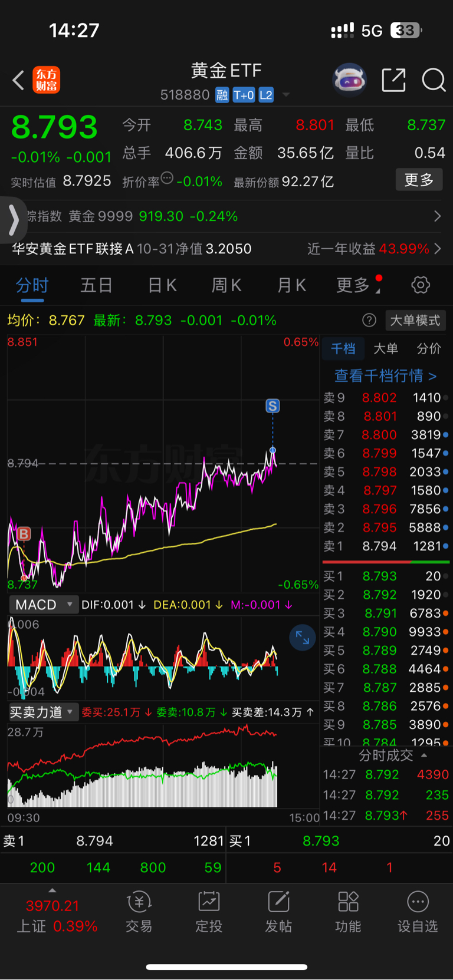Toggle 大单模式 mode

click(415, 320)
